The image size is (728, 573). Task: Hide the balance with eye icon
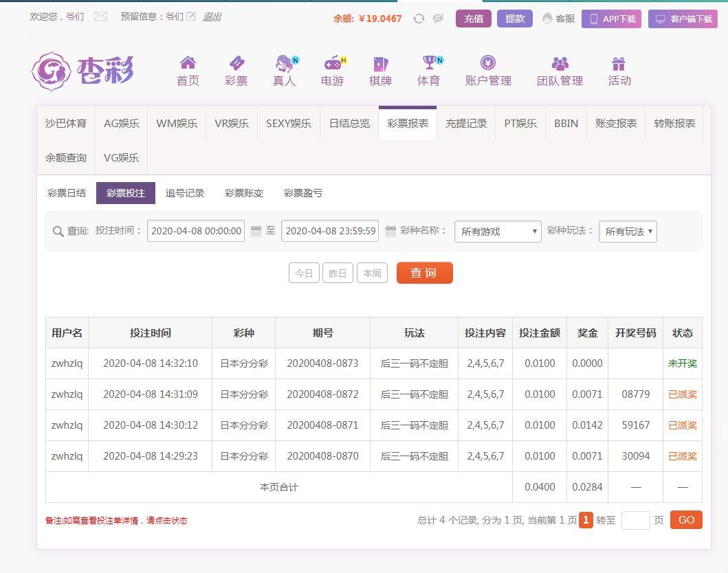(x=438, y=19)
